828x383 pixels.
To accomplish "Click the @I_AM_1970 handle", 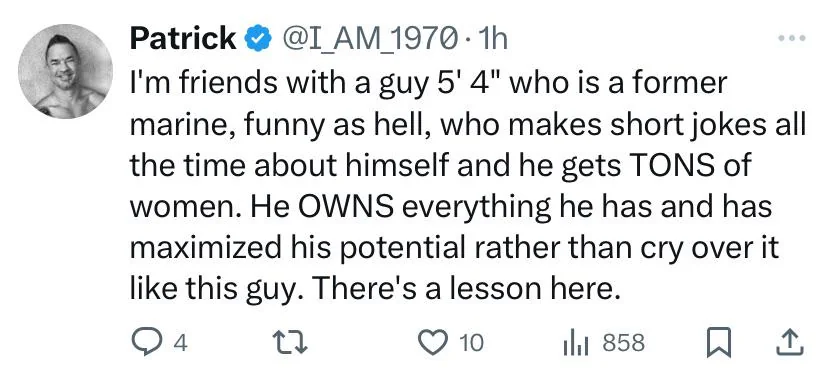I will (370, 40).
